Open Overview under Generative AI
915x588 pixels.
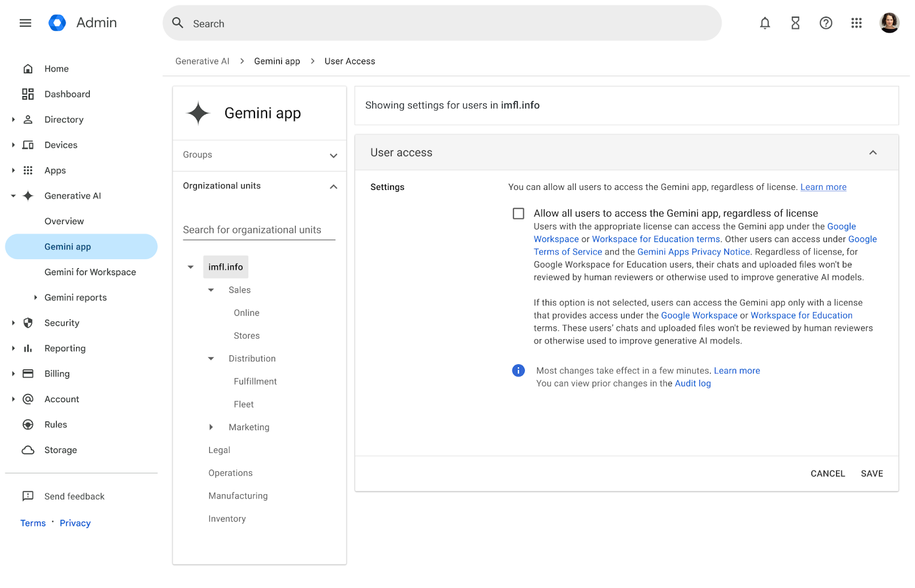(64, 221)
